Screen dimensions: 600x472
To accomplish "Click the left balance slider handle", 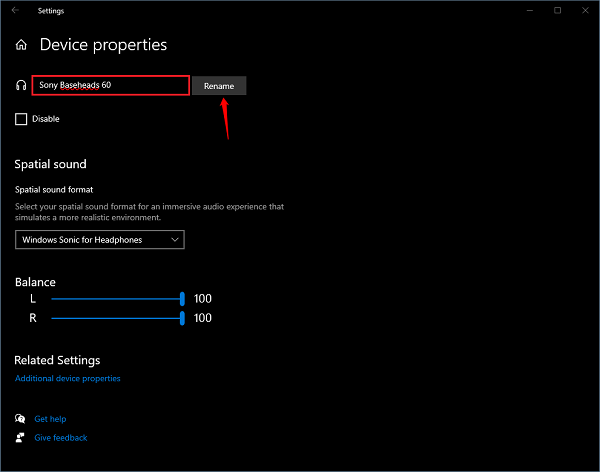I will (182, 298).
